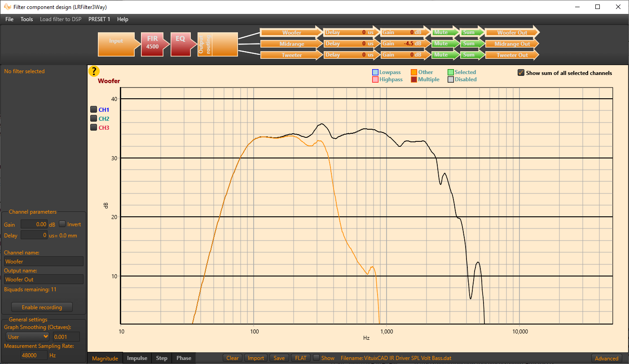Click the Highpass legend color swatch
This screenshot has width=629, height=364.
pyautogui.click(x=375, y=79)
